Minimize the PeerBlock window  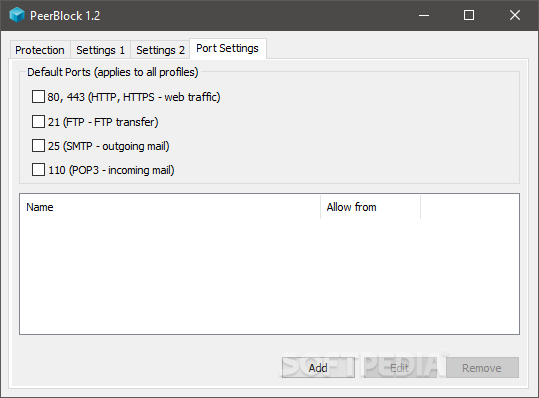point(424,15)
